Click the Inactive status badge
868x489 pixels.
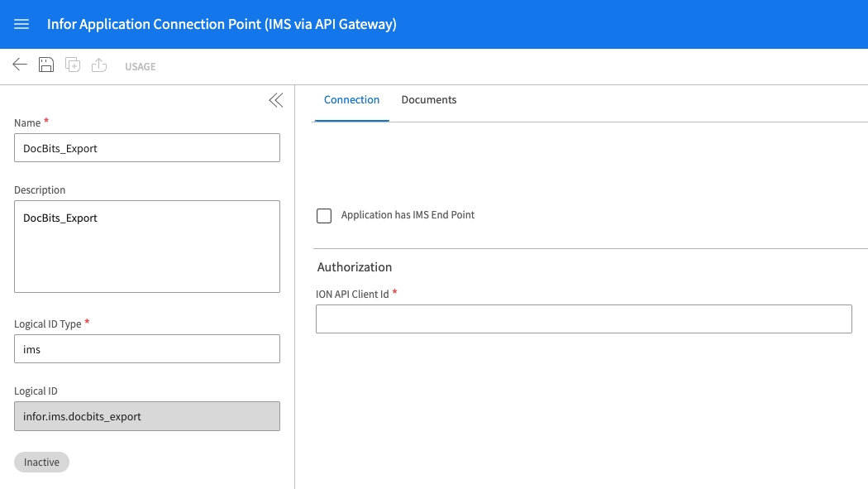point(41,463)
